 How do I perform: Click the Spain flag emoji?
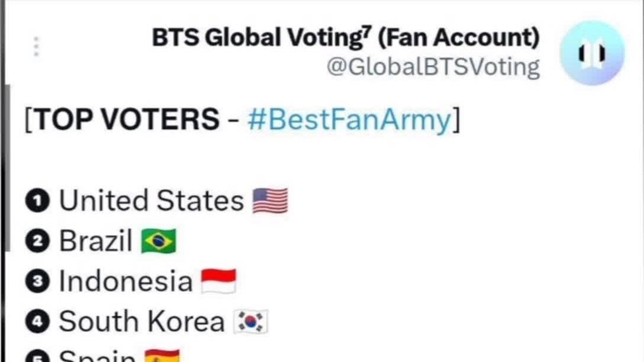(162, 355)
